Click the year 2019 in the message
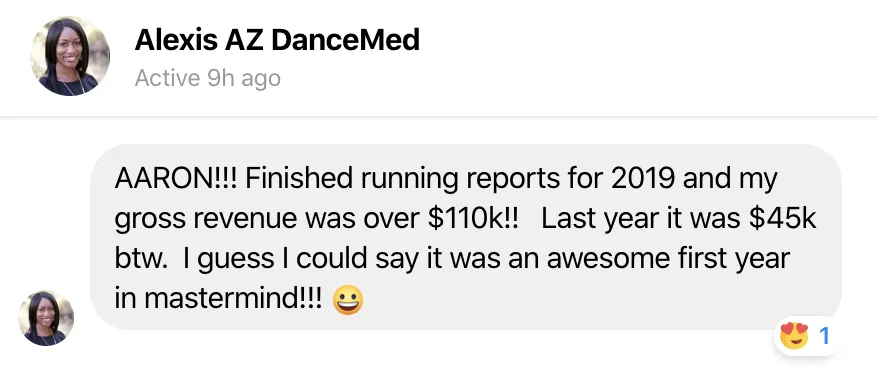The height and width of the screenshot is (380, 878). [643, 179]
